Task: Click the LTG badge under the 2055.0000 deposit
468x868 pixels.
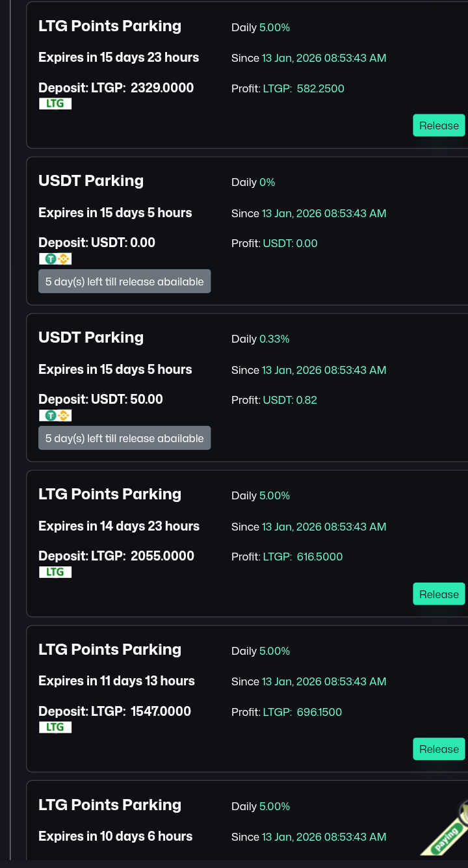Action: 55,572
